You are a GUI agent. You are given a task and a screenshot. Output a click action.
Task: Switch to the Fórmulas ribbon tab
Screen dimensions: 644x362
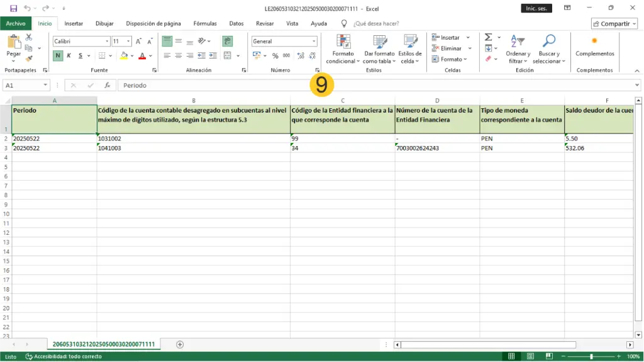coord(205,23)
